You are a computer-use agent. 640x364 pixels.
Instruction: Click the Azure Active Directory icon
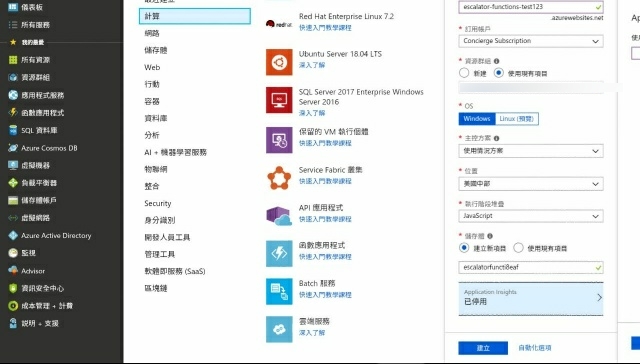point(13,235)
